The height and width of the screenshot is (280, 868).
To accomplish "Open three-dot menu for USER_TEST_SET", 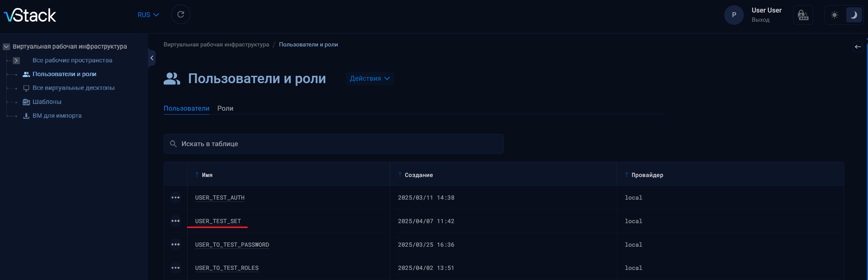I will tap(175, 221).
